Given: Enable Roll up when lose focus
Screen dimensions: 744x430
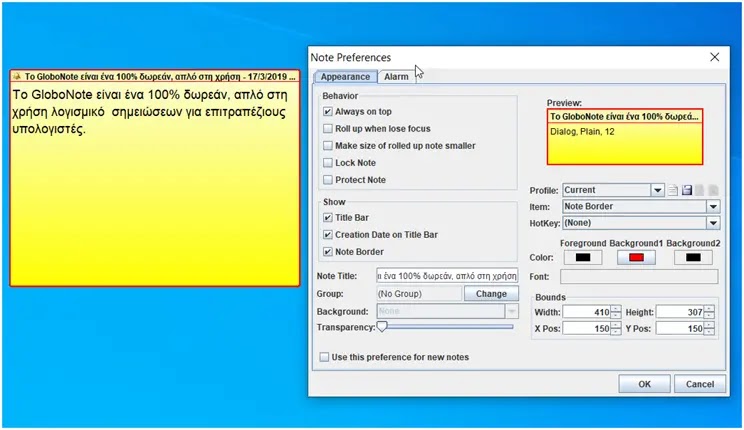Looking at the screenshot, I should [x=327, y=129].
